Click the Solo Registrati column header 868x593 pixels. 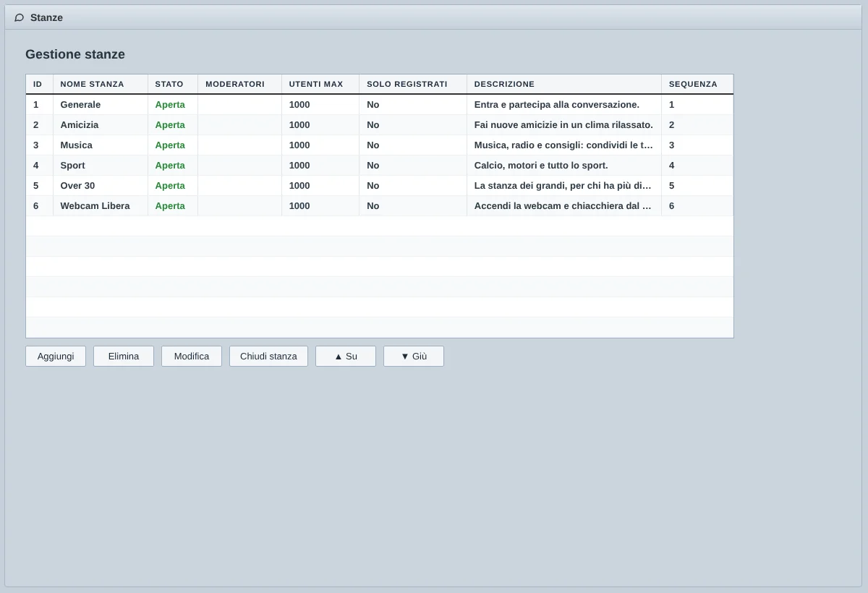click(x=412, y=84)
